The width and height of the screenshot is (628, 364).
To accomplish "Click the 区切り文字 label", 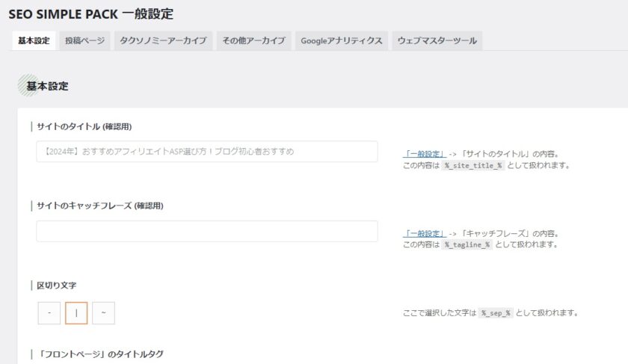I will coord(57,286).
